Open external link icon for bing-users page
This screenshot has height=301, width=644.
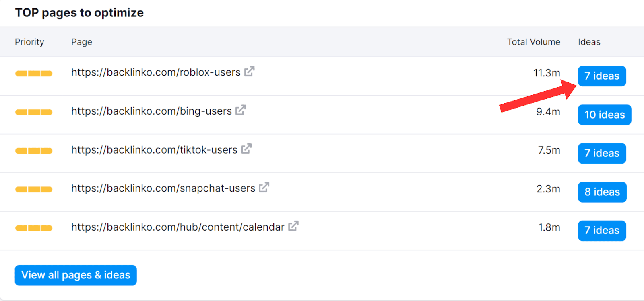pos(240,110)
